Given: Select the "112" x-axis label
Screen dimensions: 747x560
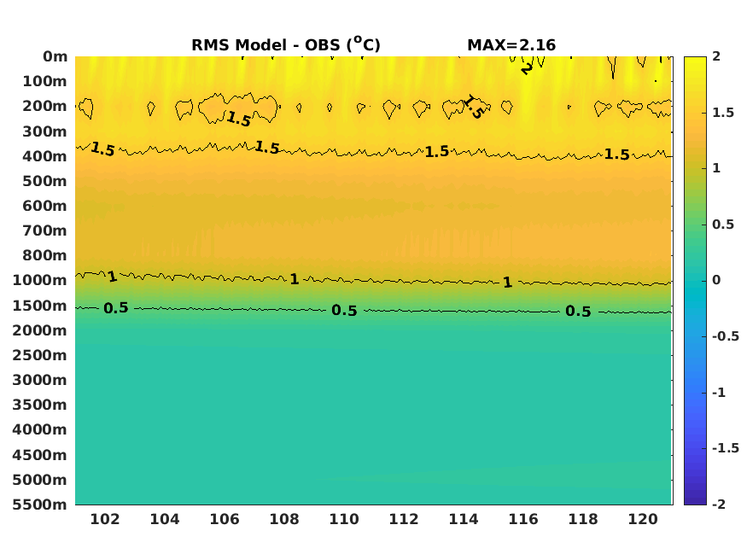Looking at the screenshot, I should (x=404, y=519).
